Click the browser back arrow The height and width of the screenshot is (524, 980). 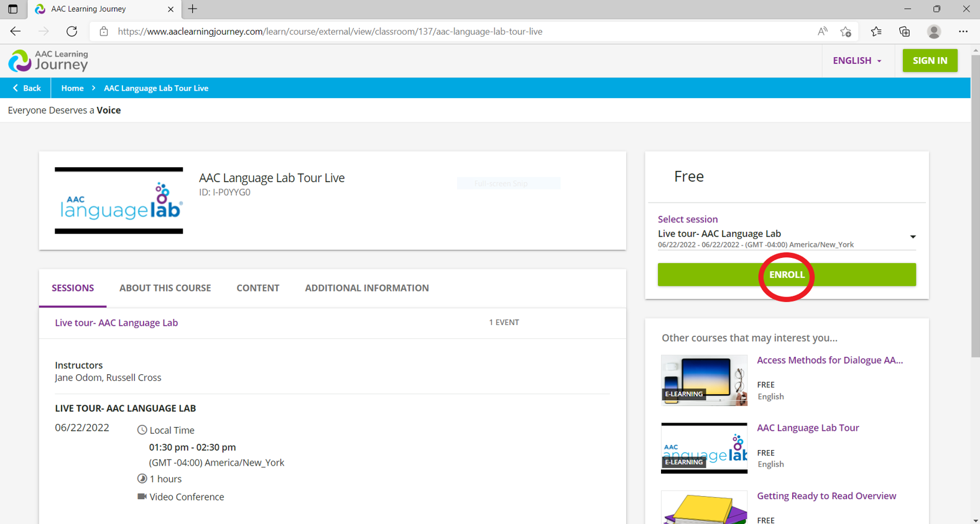16,31
